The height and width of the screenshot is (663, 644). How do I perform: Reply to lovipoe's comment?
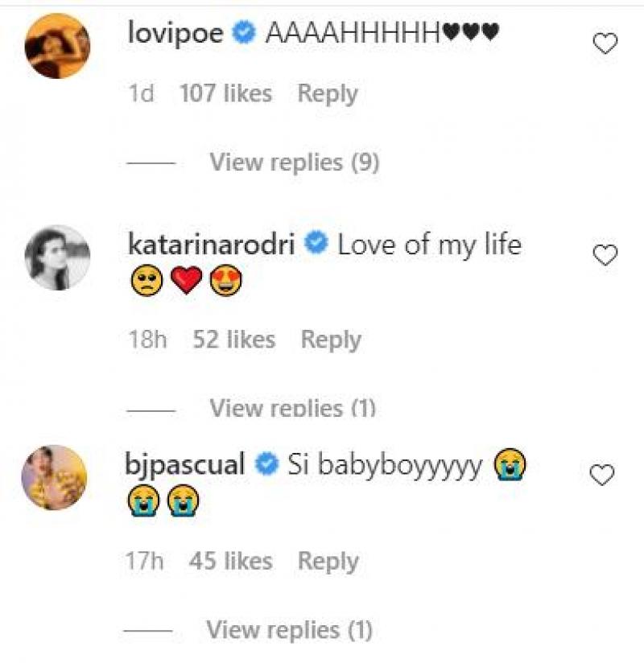click(327, 93)
